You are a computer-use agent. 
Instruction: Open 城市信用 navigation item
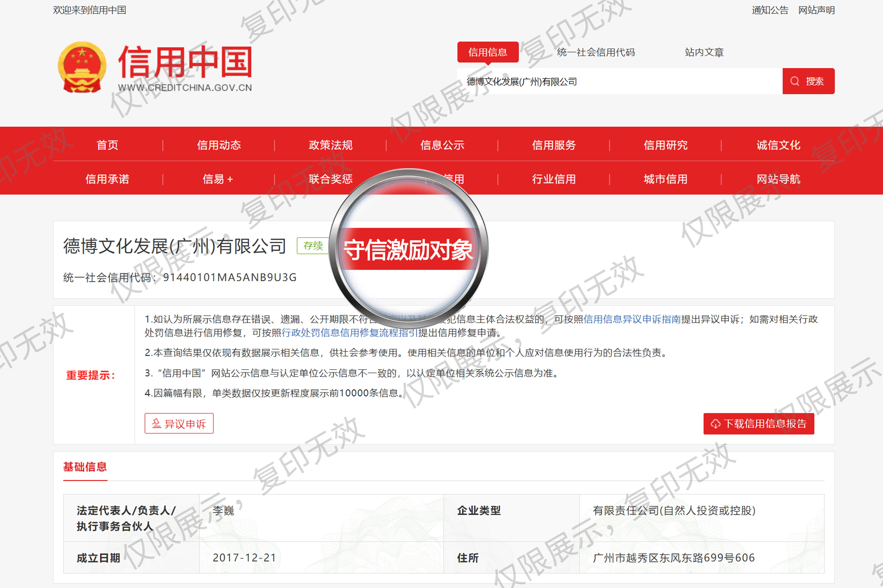coord(665,179)
